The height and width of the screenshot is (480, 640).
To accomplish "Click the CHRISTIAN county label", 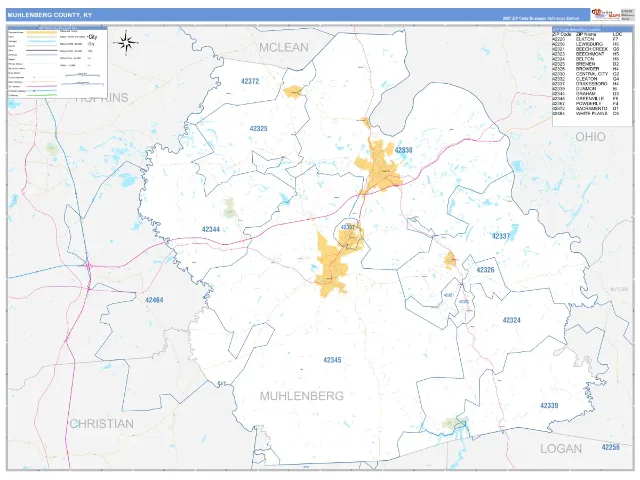I will pyautogui.click(x=102, y=424).
